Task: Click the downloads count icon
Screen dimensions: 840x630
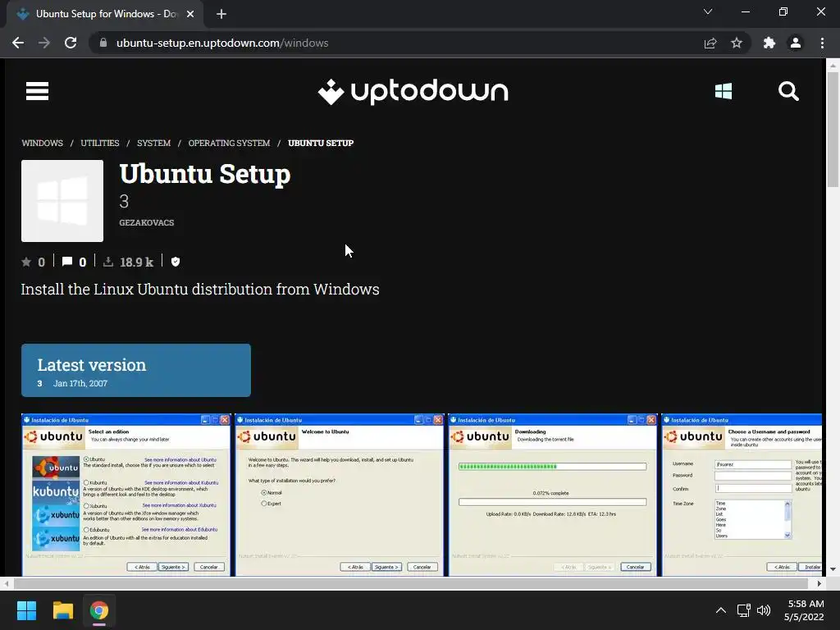Action: coord(108,262)
